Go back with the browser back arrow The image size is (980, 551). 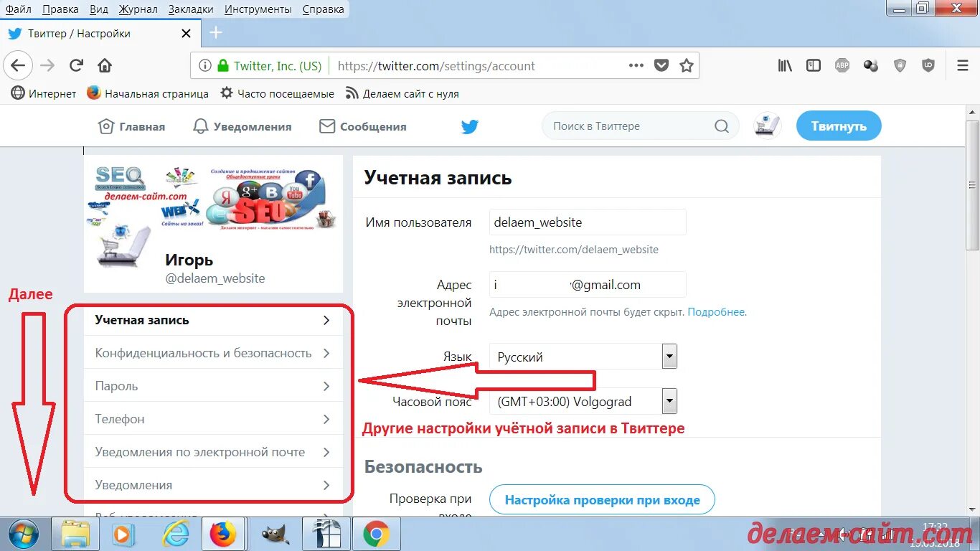[18, 65]
